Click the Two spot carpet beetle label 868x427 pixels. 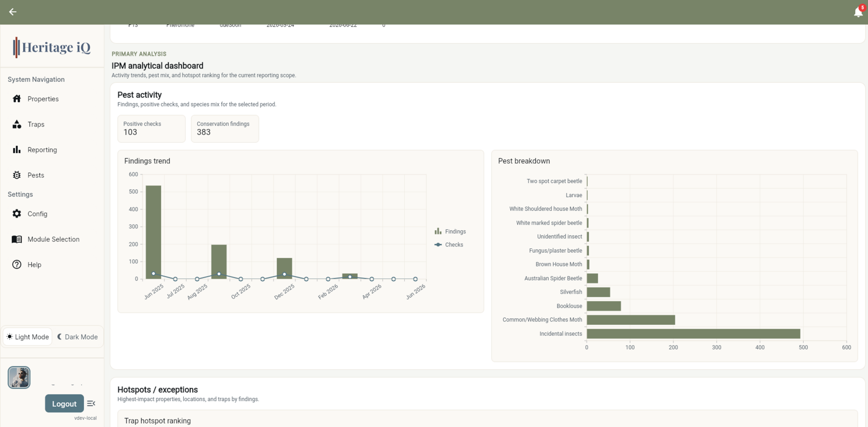[x=554, y=181]
